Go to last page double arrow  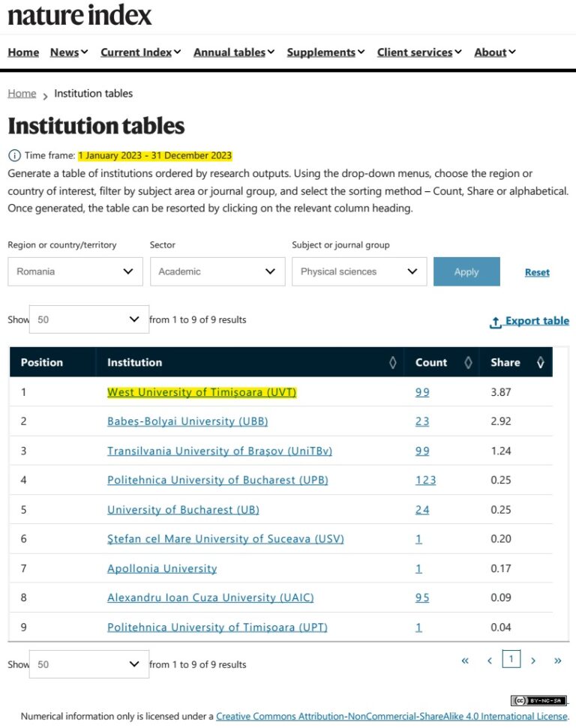557,661
